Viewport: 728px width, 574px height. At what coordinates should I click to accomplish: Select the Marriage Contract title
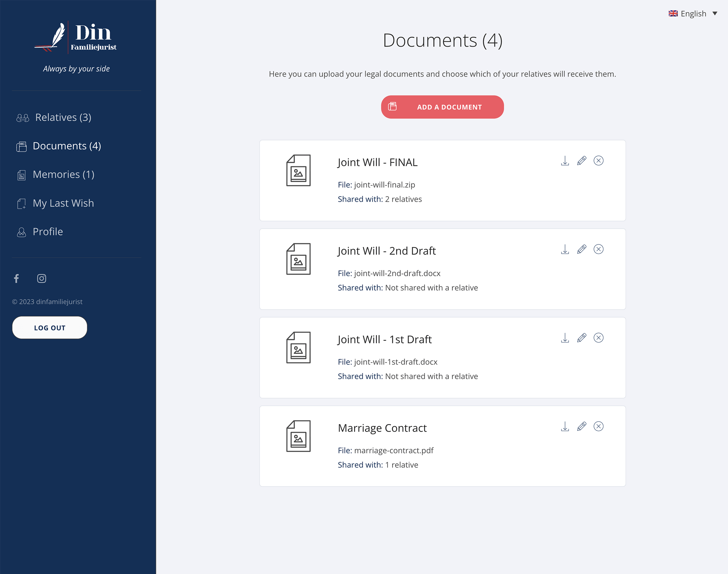click(x=382, y=428)
